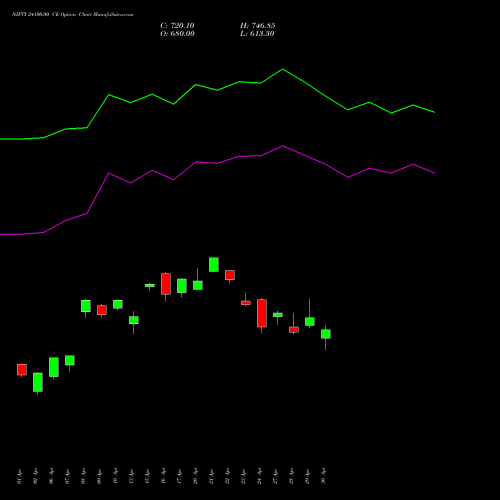500x500 pixels.
Task: Click the 08 Apr date label
Action: point(83,477)
